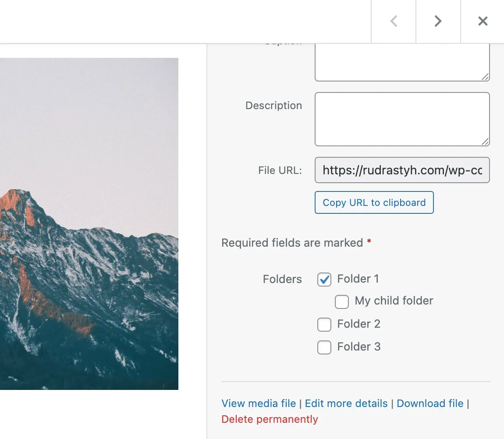Open the View media file link

(259, 404)
